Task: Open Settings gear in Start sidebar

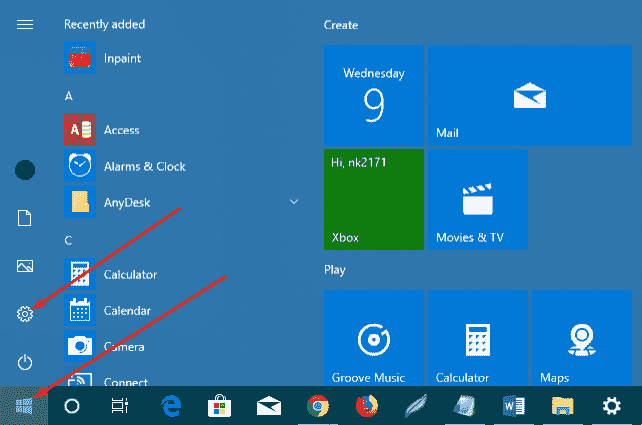Action: point(25,314)
